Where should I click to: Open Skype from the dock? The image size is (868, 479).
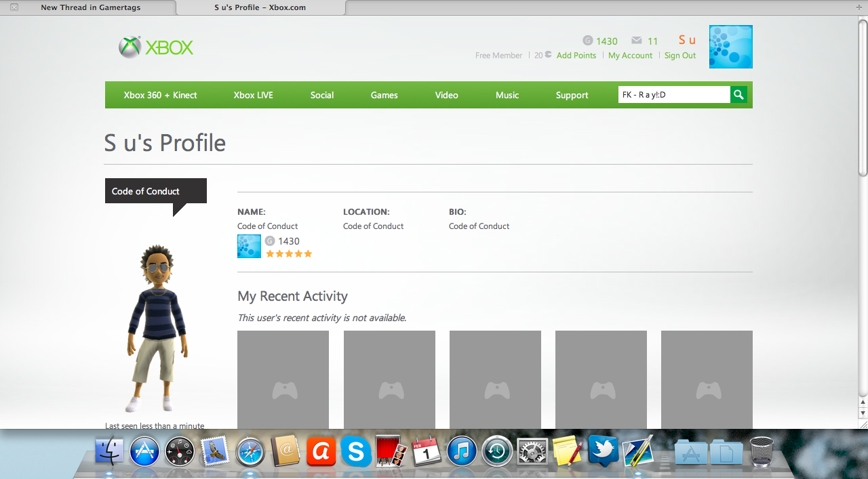coord(356,451)
